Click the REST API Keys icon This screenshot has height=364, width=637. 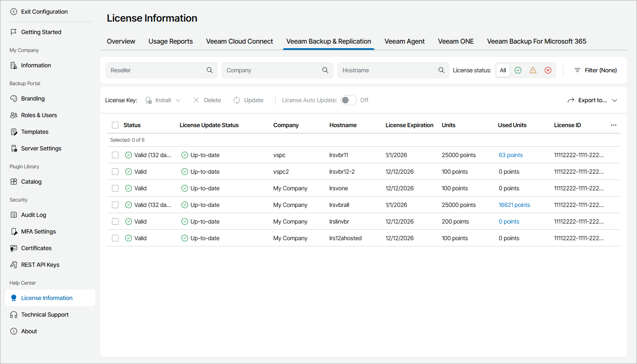pyautogui.click(x=14, y=265)
